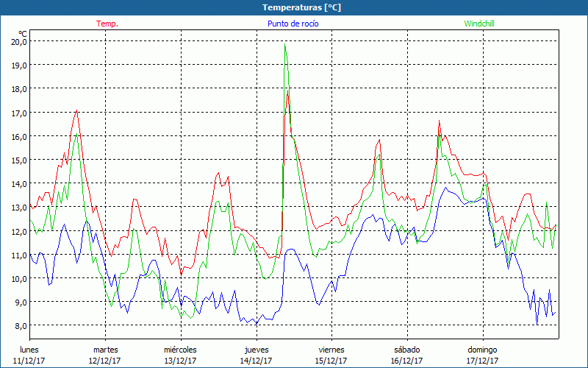Image resolution: width=588 pixels, height=368 pixels.
Task: Select the red Temp. legend label
Action: click(107, 24)
